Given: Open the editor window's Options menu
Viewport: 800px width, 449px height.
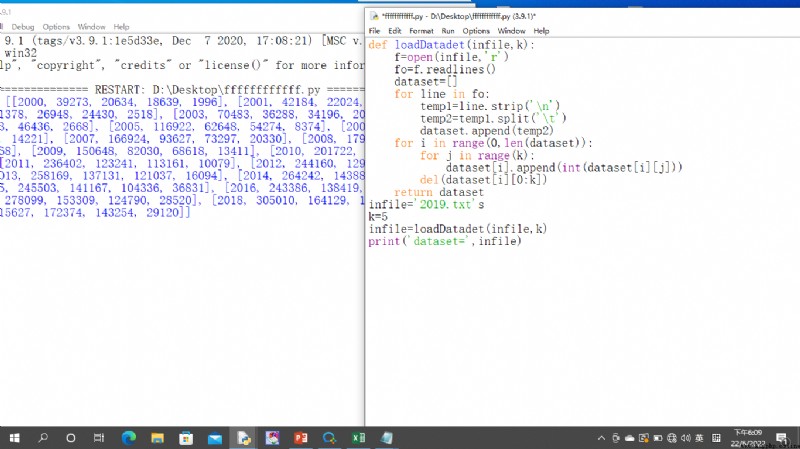Looking at the screenshot, I should coord(476,31).
